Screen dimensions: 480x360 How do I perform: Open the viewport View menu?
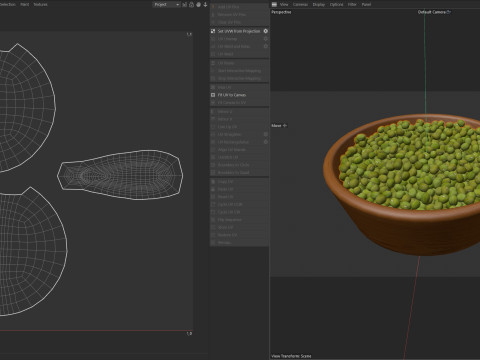[284, 5]
